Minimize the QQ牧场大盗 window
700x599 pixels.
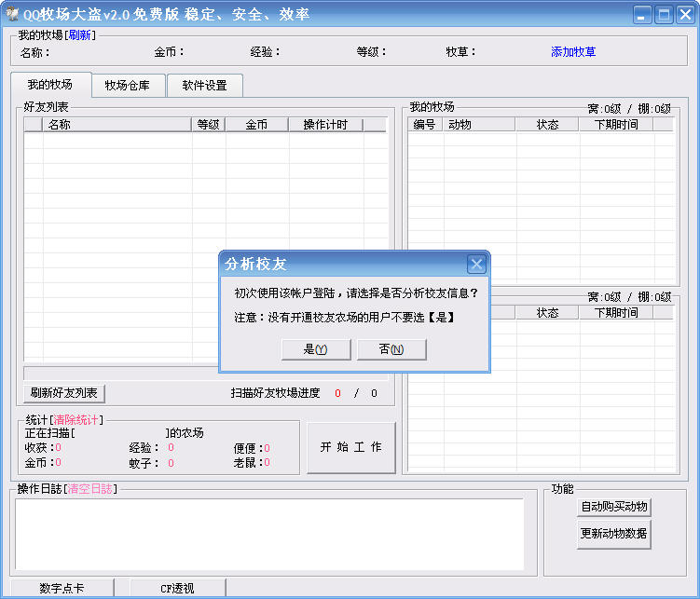[x=642, y=15]
